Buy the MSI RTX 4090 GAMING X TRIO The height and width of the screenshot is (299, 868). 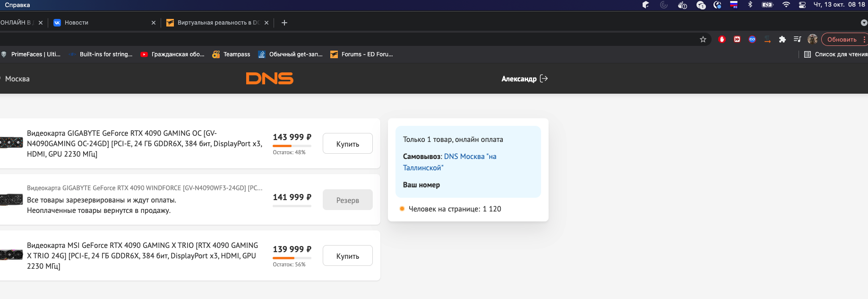click(348, 256)
